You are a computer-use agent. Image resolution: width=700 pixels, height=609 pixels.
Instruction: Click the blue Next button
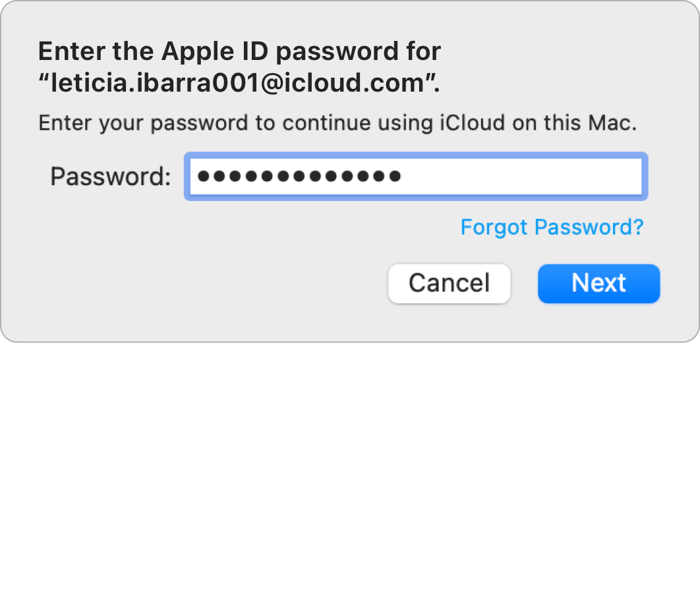coord(598,283)
